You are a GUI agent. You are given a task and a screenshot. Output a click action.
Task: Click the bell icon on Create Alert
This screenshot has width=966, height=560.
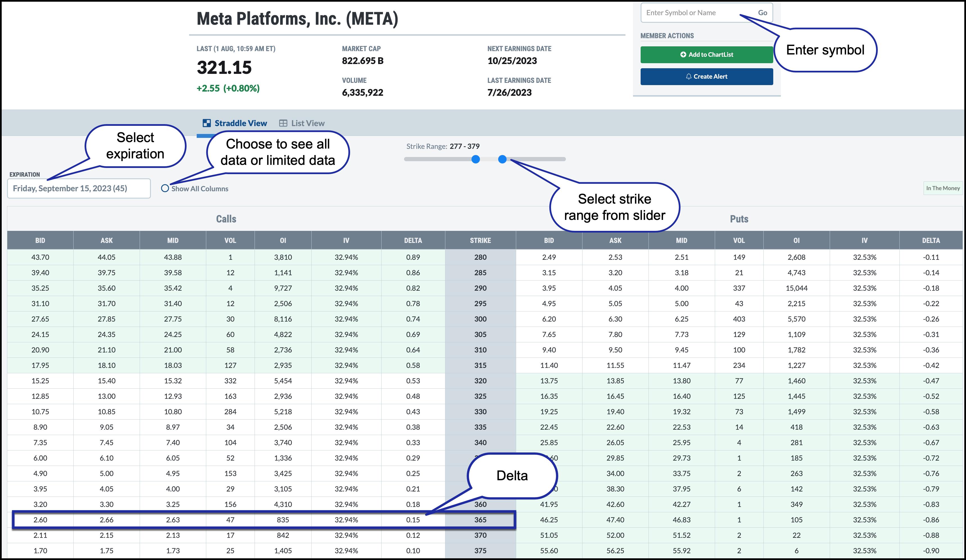pyautogui.click(x=688, y=77)
